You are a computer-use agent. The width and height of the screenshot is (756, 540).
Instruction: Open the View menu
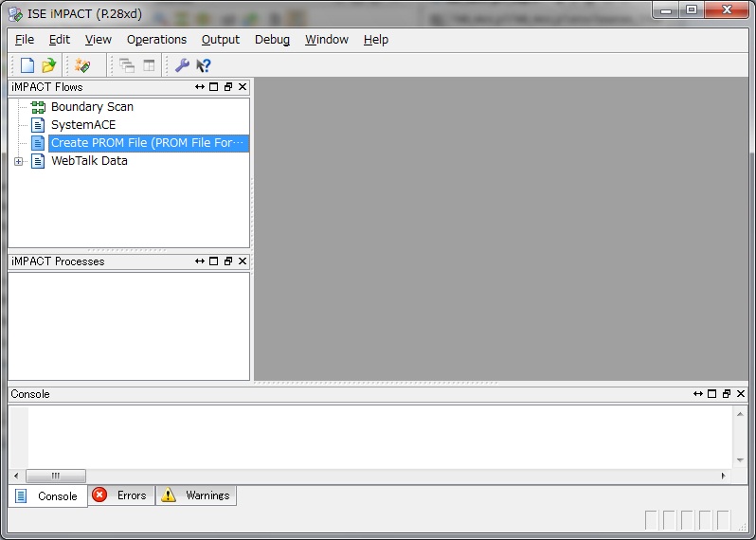[x=99, y=40]
